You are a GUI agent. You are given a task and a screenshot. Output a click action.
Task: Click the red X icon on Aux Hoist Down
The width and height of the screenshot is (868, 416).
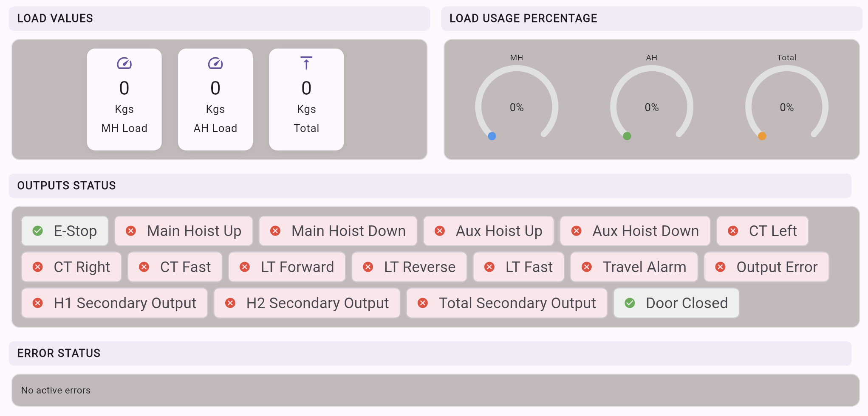(x=577, y=231)
